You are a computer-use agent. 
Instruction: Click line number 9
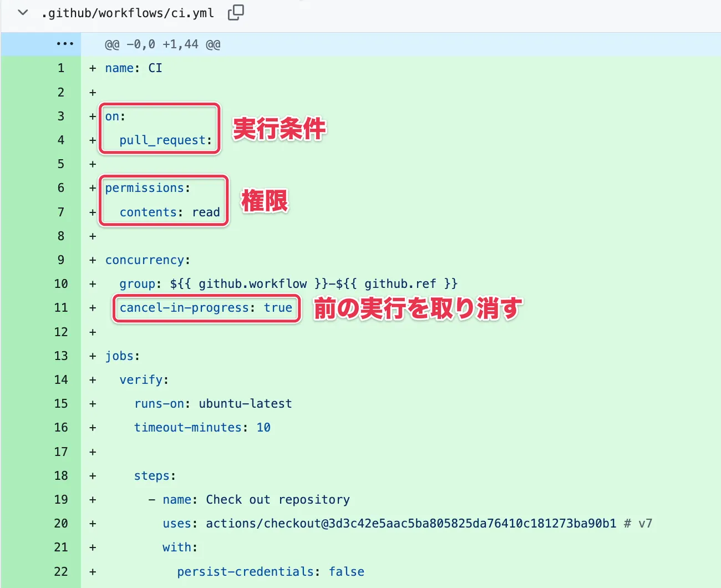pyautogui.click(x=61, y=260)
